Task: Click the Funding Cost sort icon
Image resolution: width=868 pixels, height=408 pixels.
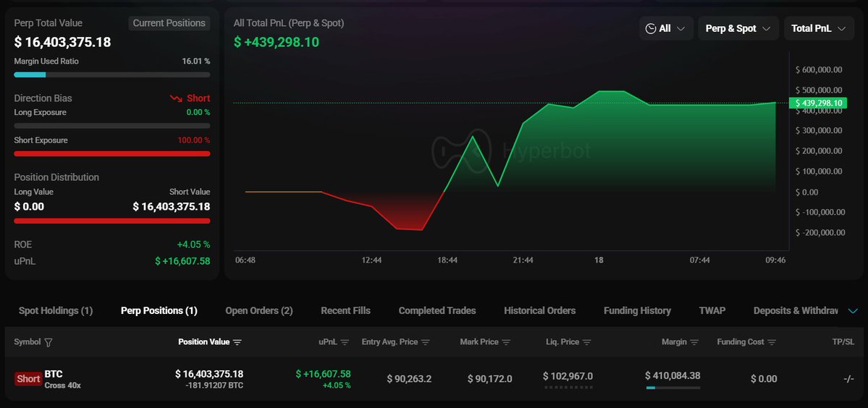Action: point(772,342)
